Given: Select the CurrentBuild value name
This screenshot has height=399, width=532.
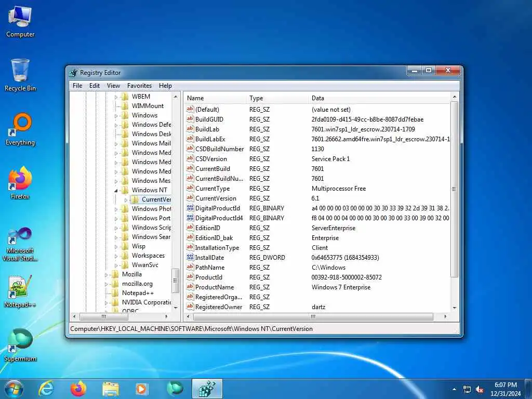Looking at the screenshot, I should [x=212, y=169].
